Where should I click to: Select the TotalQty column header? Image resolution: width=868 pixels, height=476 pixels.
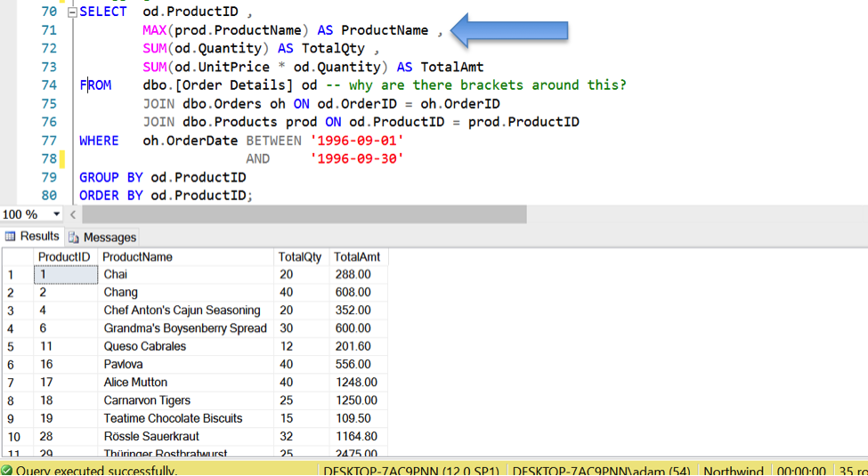(x=301, y=257)
